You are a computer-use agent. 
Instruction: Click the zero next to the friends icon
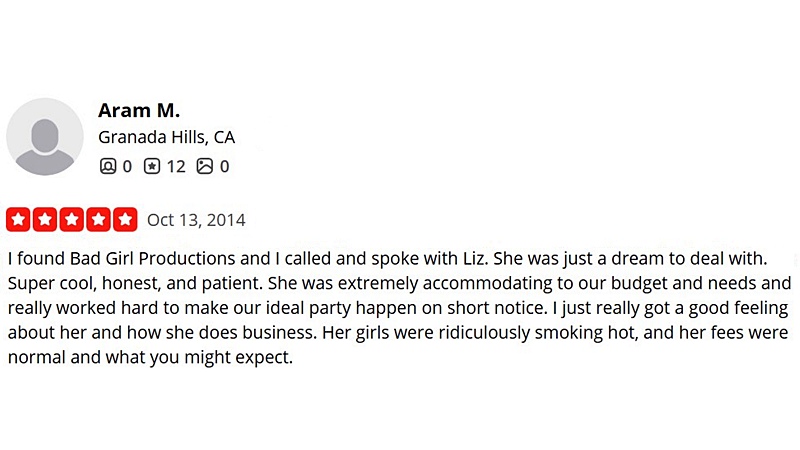click(x=127, y=166)
